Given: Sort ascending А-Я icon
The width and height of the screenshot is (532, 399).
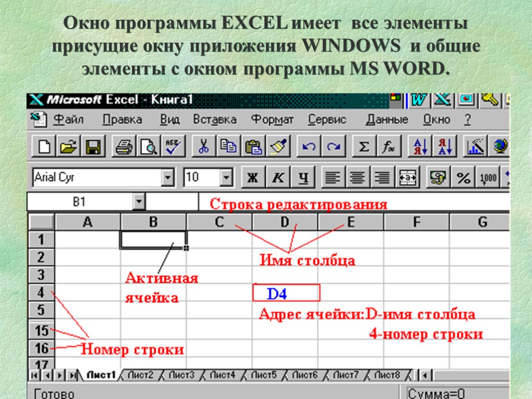Looking at the screenshot, I should click(420, 146).
